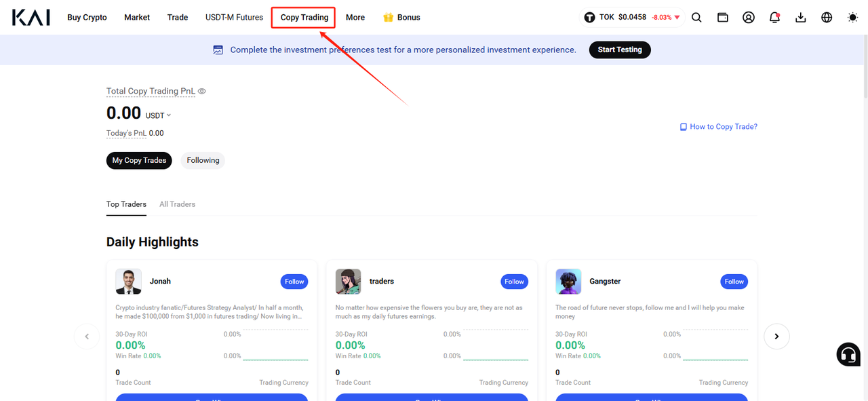Expand the USDT currency dropdown

158,115
